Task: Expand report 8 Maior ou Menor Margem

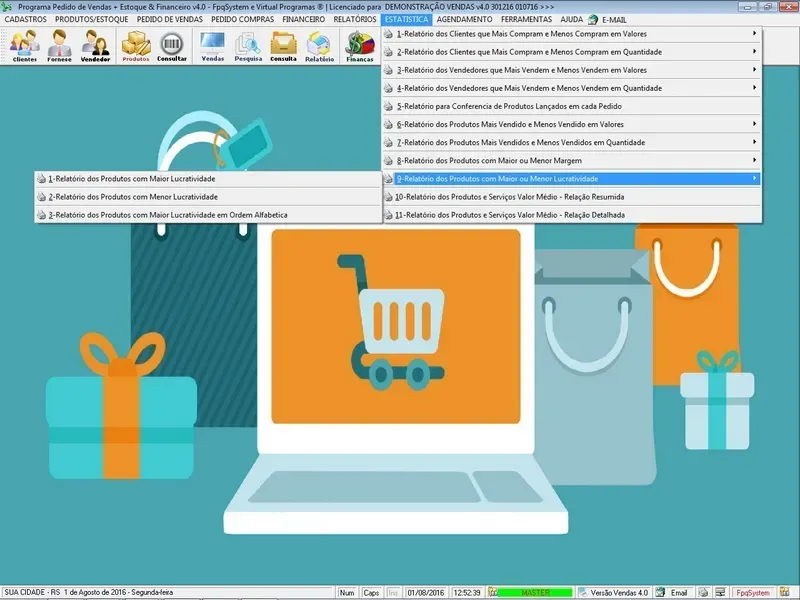Action: click(x=570, y=160)
